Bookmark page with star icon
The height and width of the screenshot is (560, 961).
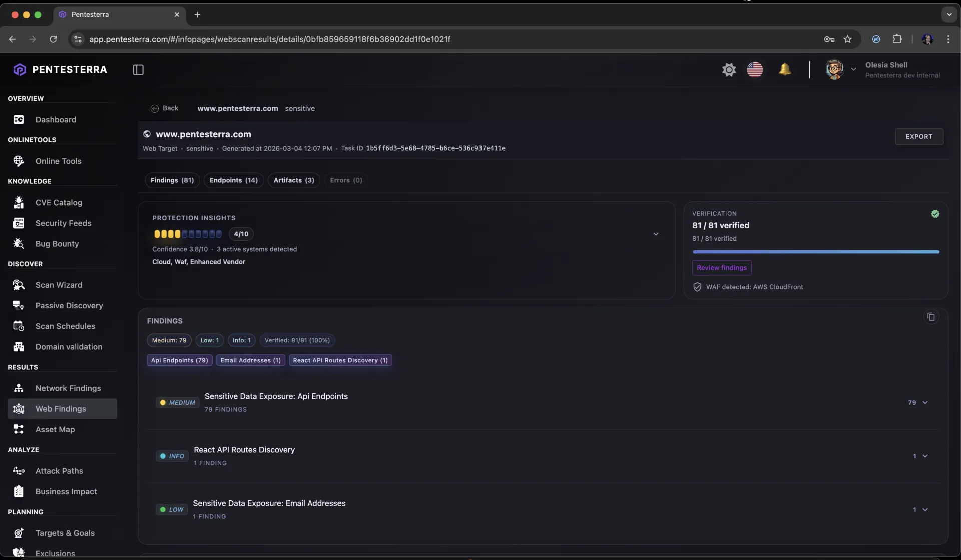click(x=847, y=39)
